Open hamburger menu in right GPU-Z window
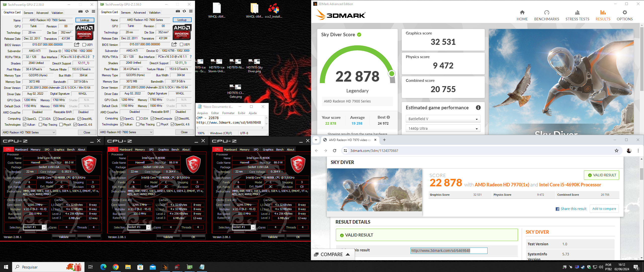 (x=191, y=11)
